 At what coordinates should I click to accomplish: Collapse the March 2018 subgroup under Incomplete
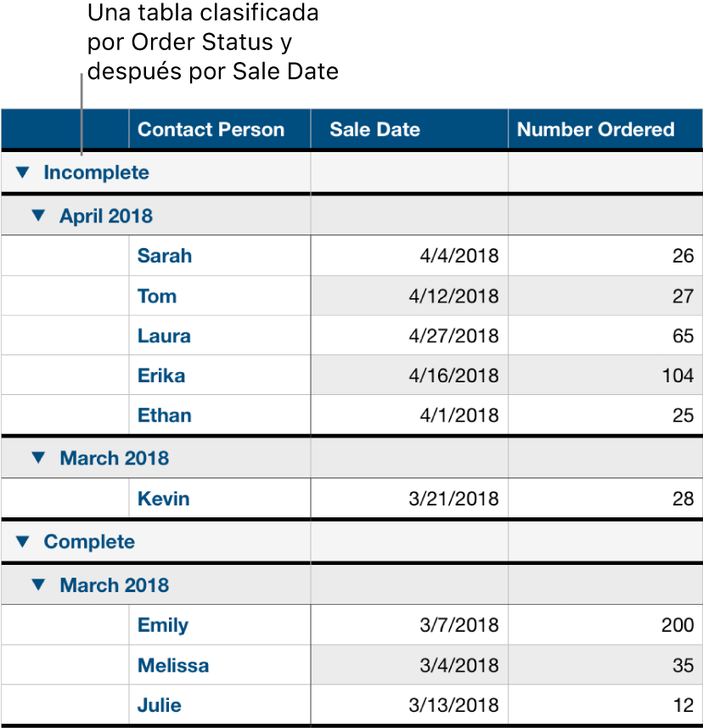pos(38,458)
